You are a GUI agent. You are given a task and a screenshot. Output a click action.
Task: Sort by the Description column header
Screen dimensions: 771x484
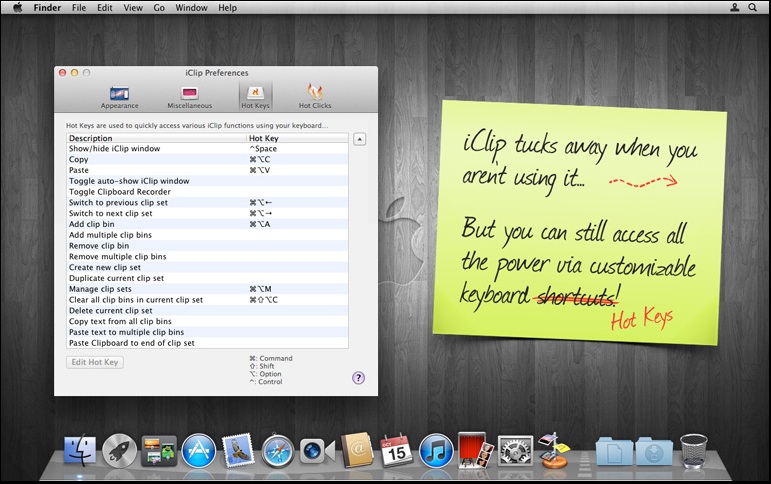click(156, 138)
